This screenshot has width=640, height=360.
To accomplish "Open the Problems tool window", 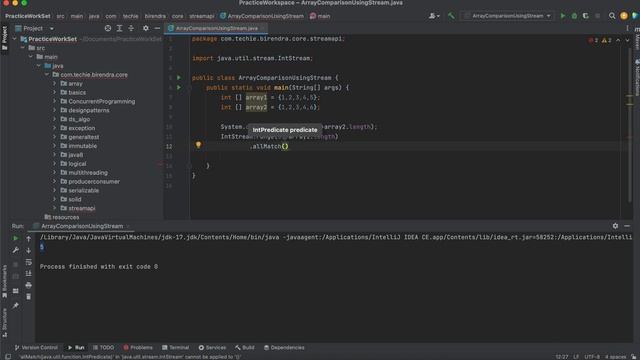I will 138,348.
